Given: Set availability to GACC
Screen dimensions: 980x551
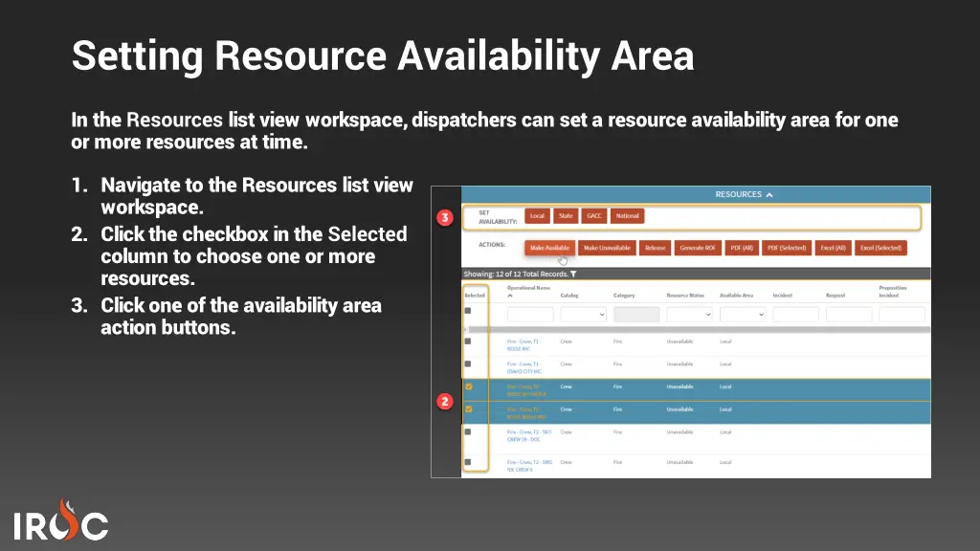Looking at the screenshot, I should 594,216.
